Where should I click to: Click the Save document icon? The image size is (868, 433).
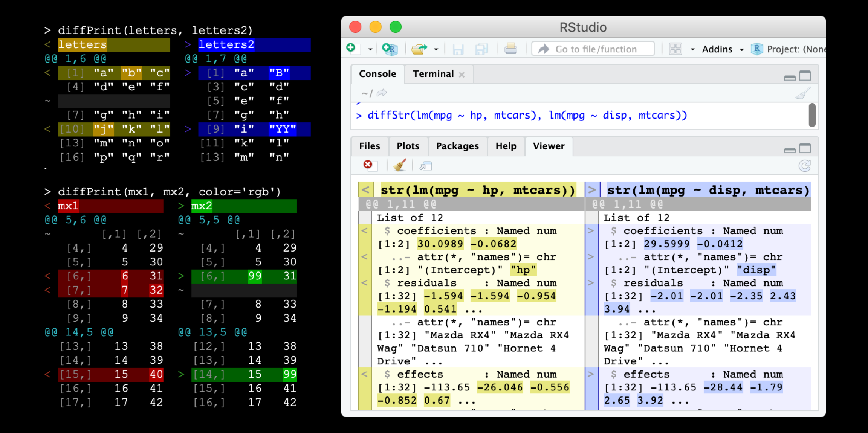pyautogui.click(x=458, y=49)
